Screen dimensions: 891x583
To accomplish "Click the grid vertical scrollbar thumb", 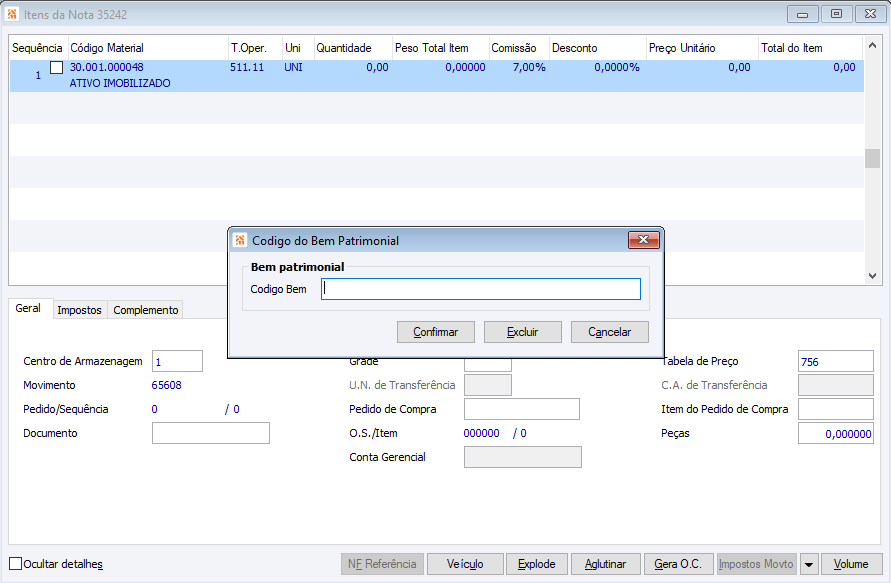I will coord(872,159).
